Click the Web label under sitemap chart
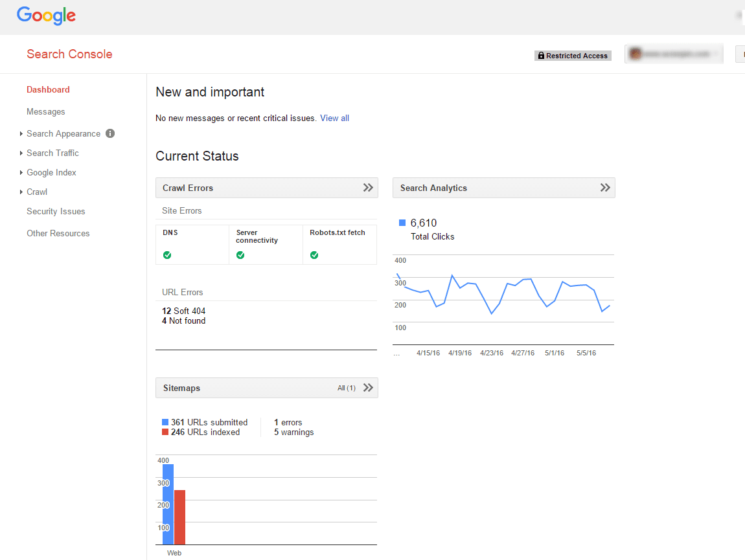This screenshot has height=560, width=745. coord(174,553)
